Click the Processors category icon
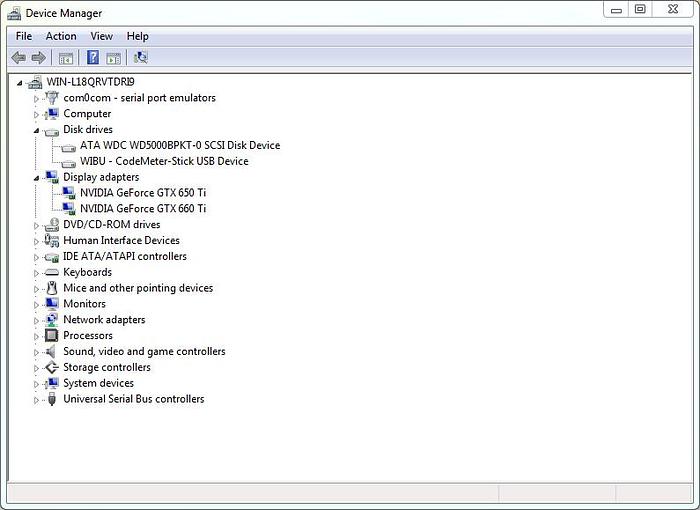The height and width of the screenshot is (510, 700). coord(52,336)
